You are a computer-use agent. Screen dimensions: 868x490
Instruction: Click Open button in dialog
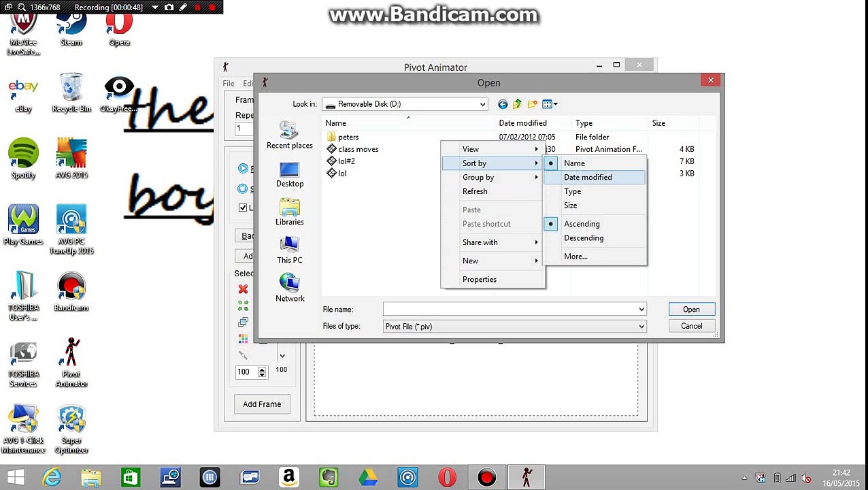pyautogui.click(x=691, y=310)
